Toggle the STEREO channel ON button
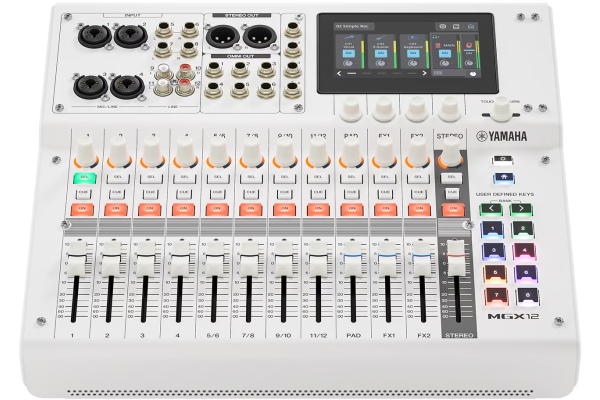The height and width of the screenshot is (400, 600). pos(452,209)
